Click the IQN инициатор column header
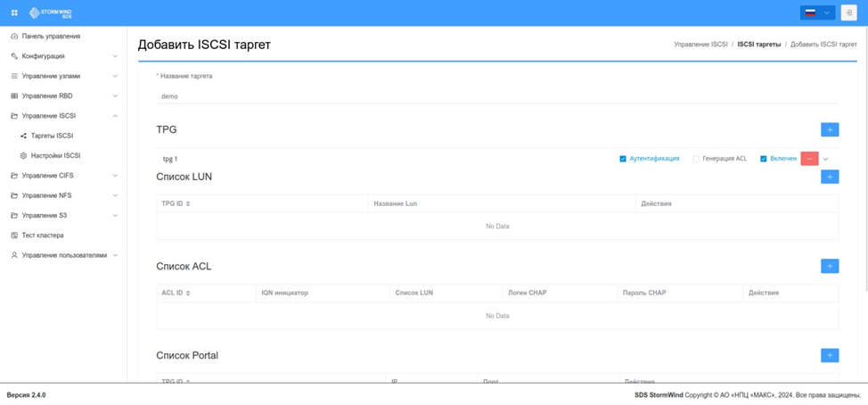Image resolution: width=868 pixels, height=405 pixels. 284,293
